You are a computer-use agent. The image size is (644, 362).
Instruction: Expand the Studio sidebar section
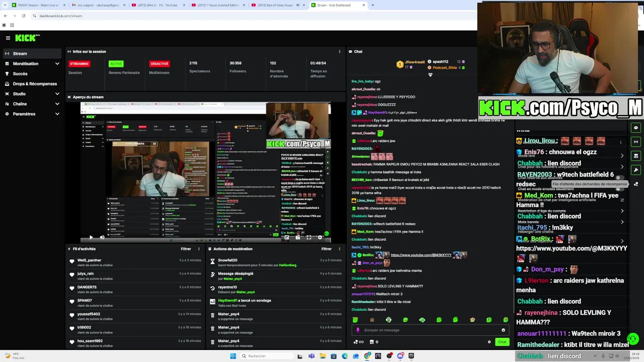click(x=31, y=94)
